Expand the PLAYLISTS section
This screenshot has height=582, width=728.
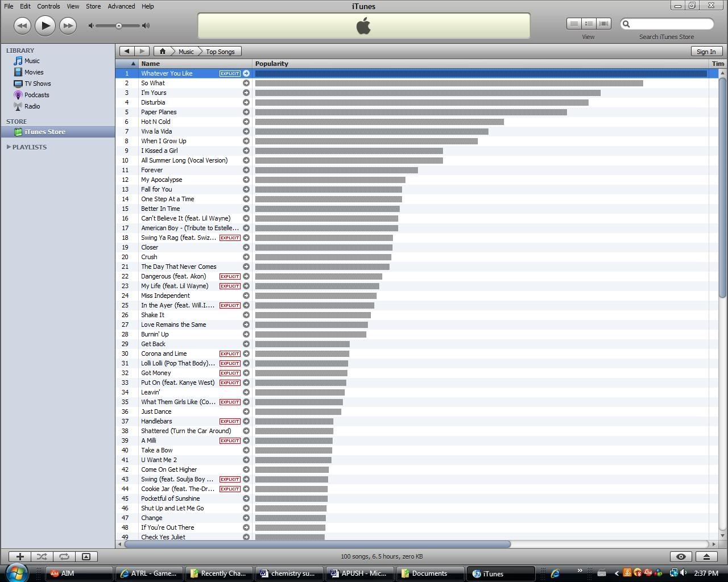pyautogui.click(x=9, y=147)
